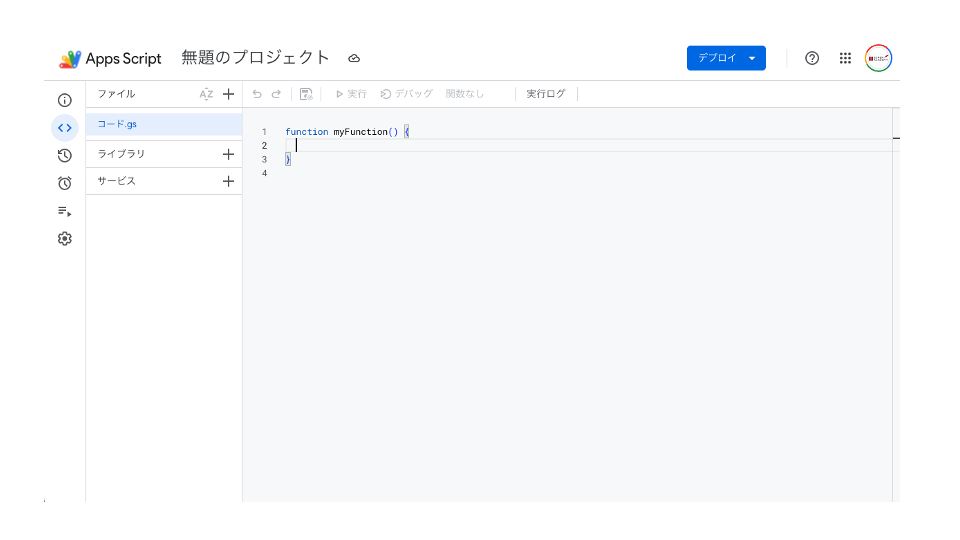Click the undo arrow in toolbar
Image resolution: width=960 pixels, height=540 pixels.
[x=257, y=94]
